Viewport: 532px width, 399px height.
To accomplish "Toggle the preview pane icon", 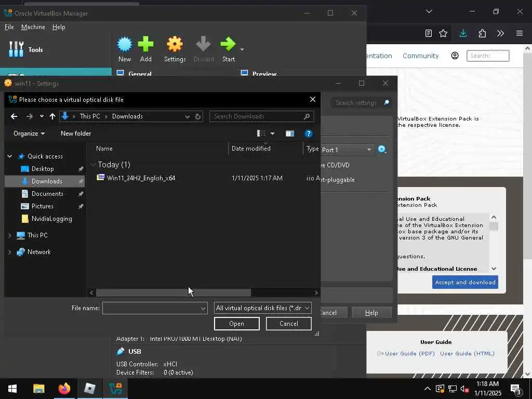I will click(x=290, y=134).
